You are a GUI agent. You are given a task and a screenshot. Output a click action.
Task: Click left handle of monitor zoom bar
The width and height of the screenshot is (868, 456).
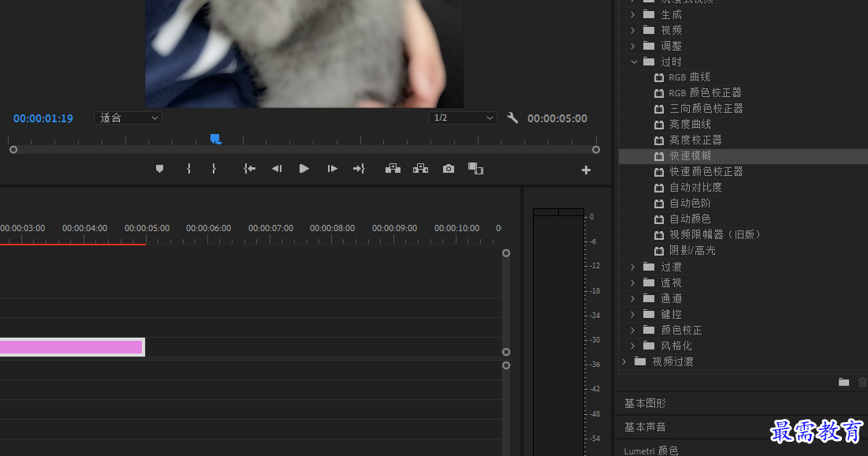(13, 150)
